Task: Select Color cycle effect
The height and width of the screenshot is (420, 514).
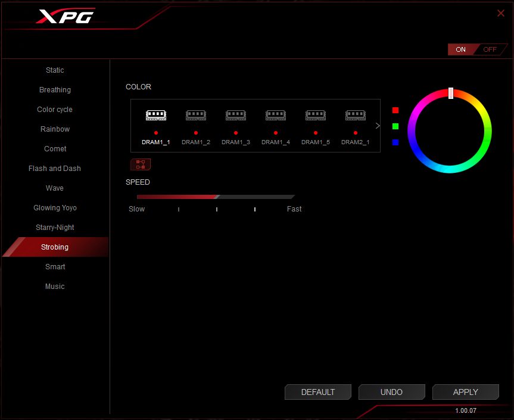Action: (x=55, y=110)
